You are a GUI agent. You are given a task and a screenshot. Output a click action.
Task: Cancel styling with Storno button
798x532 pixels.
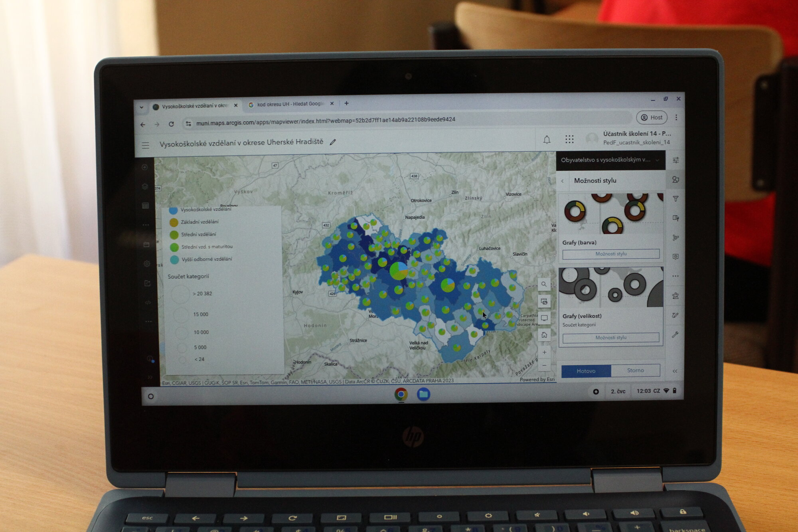tap(635, 370)
